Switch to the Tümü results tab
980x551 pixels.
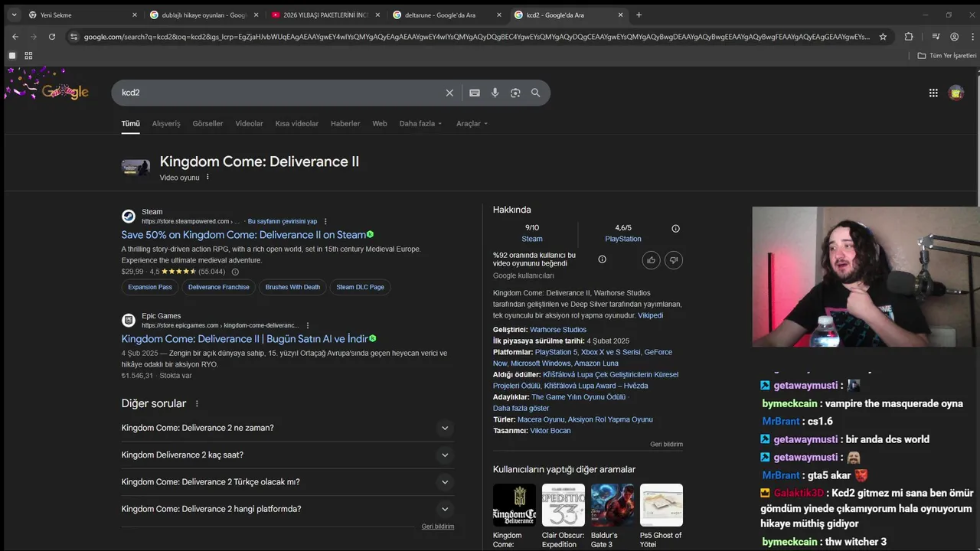[130, 123]
